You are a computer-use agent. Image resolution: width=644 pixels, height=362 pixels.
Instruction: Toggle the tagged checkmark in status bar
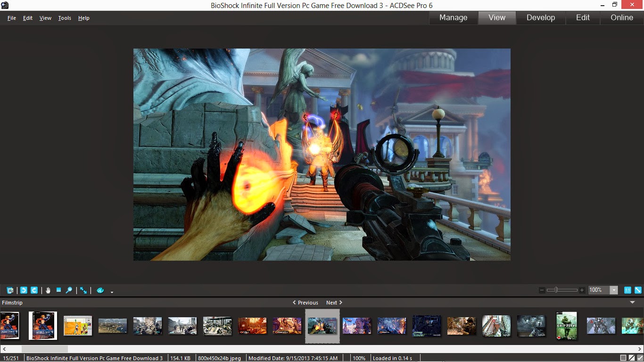point(639,358)
